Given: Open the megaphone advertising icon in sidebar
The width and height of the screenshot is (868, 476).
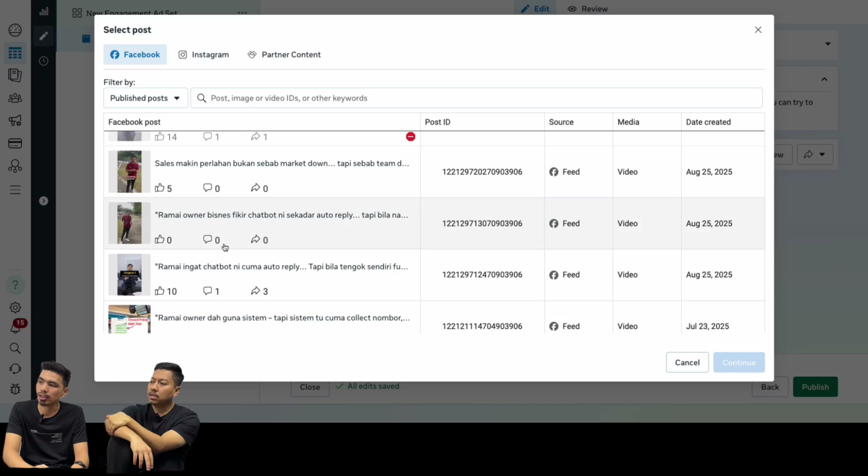Looking at the screenshot, I should (x=15, y=121).
